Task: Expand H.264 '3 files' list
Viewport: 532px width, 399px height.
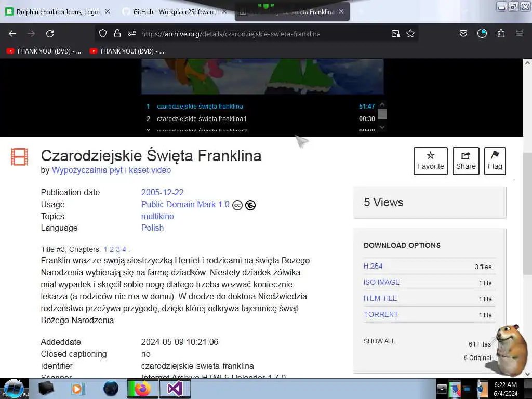Action: coord(483,267)
